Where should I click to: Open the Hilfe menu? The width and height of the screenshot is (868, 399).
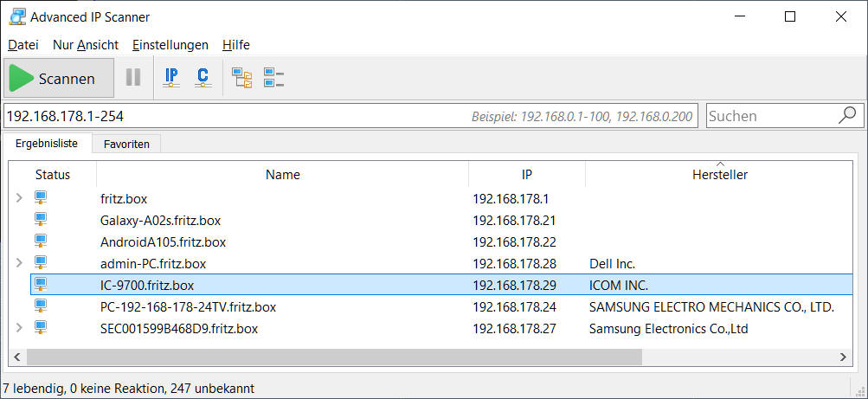coord(235,45)
